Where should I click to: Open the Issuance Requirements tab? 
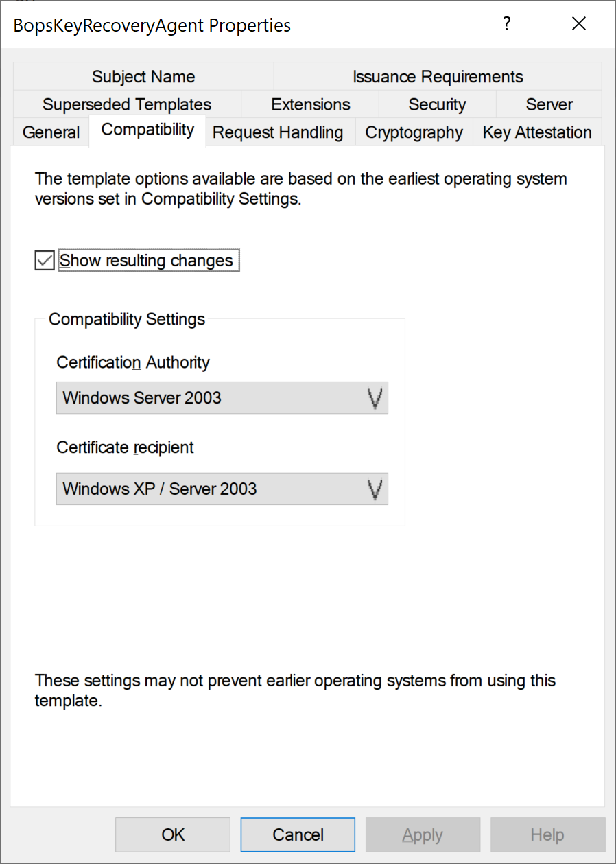438,76
